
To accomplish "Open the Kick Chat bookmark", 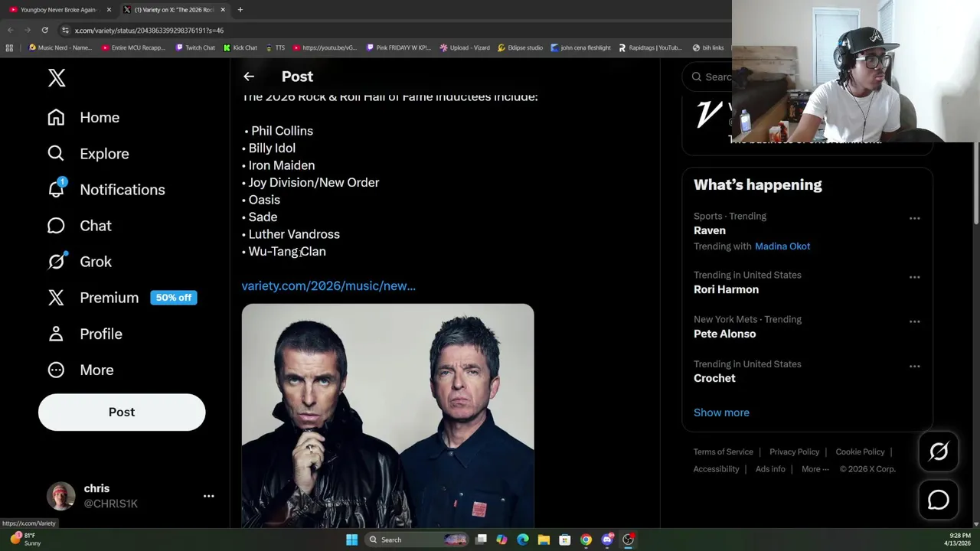I will [240, 47].
